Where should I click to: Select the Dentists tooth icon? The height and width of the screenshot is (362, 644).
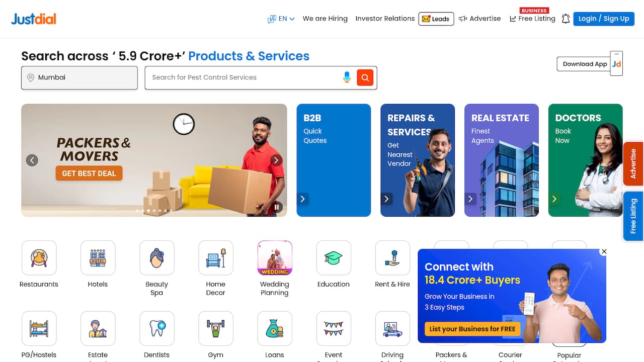pos(156,328)
